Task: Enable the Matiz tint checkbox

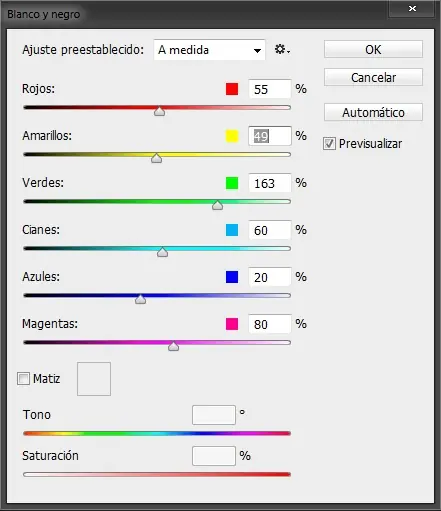Action: coord(23,379)
